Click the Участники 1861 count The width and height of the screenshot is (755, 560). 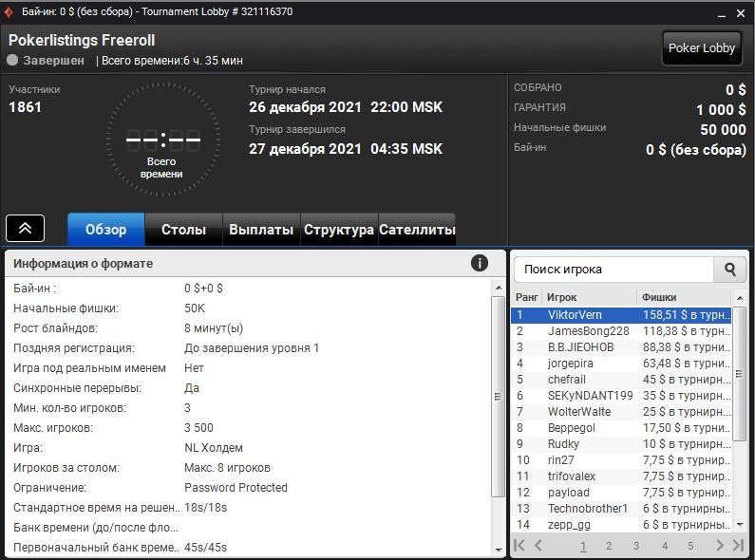coord(25,107)
